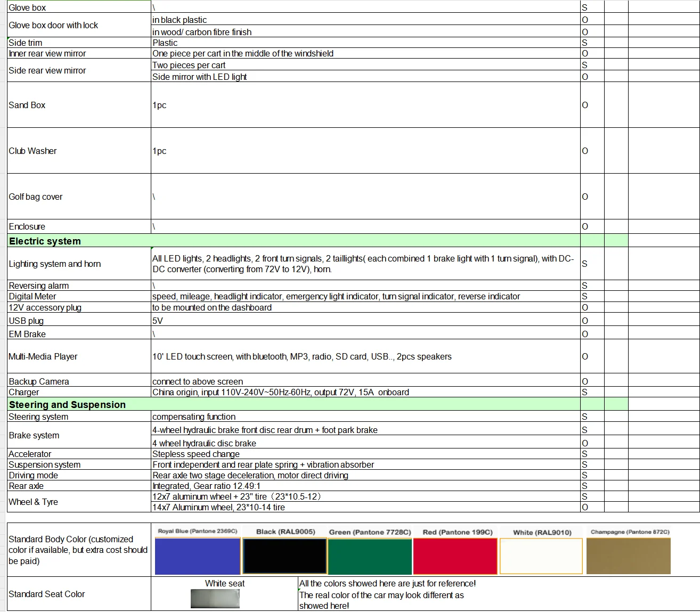
Task: Select the 'Brake system' cell
Action: [x=79, y=435]
